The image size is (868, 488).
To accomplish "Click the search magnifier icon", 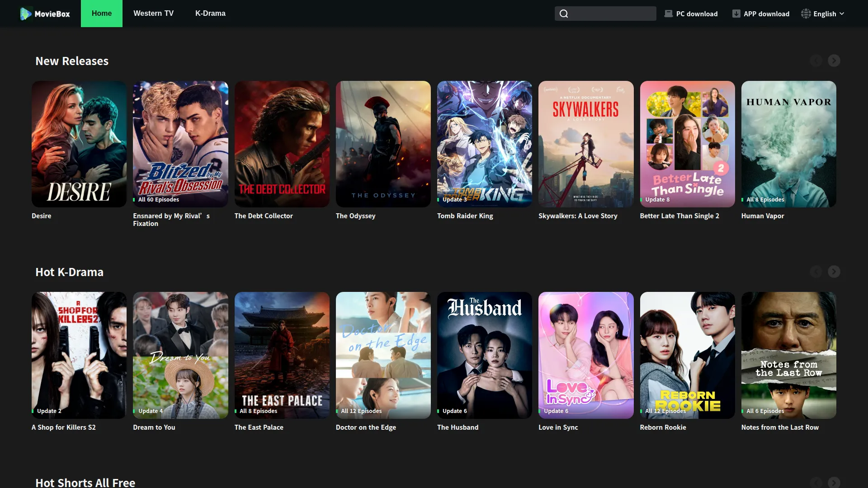I will click(564, 14).
